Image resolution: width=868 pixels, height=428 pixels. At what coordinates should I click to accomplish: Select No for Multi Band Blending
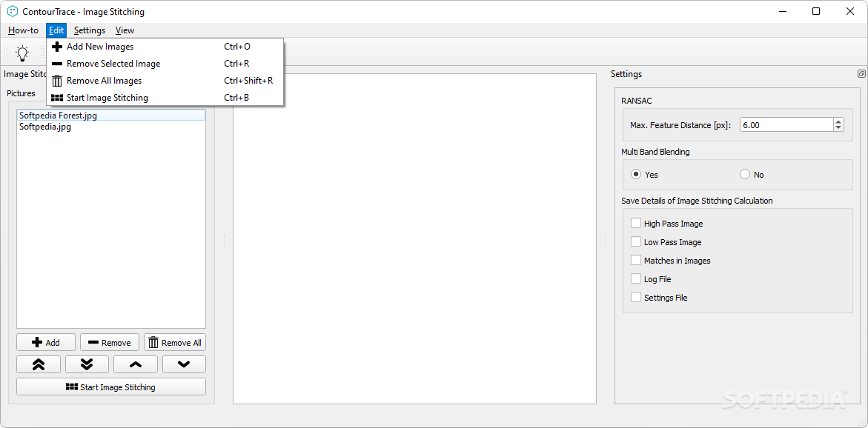click(745, 175)
